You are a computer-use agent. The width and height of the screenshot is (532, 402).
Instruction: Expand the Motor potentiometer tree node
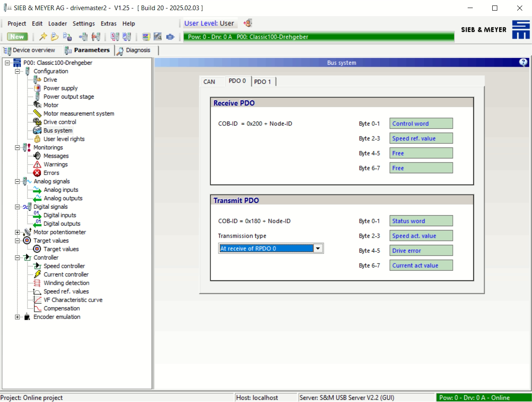pyautogui.click(x=17, y=232)
